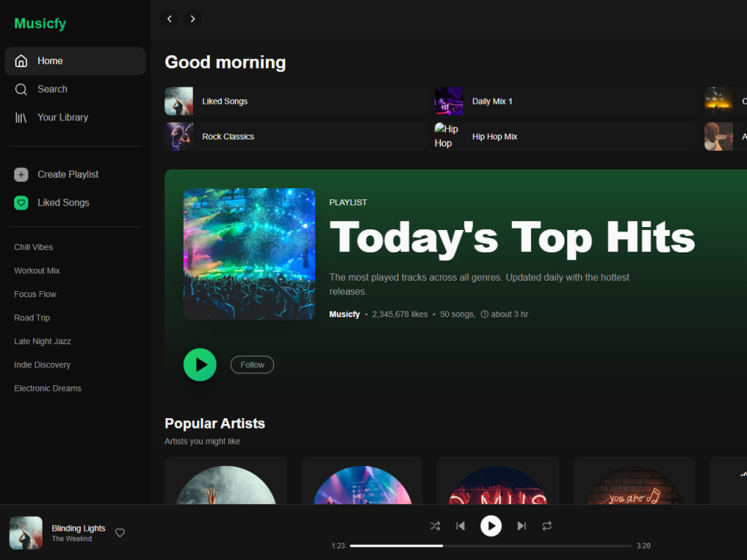The width and height of the screenshot is (747, 560).
Task: Click the Daily Mix 1 purple thumbnail
Action: 448,101
